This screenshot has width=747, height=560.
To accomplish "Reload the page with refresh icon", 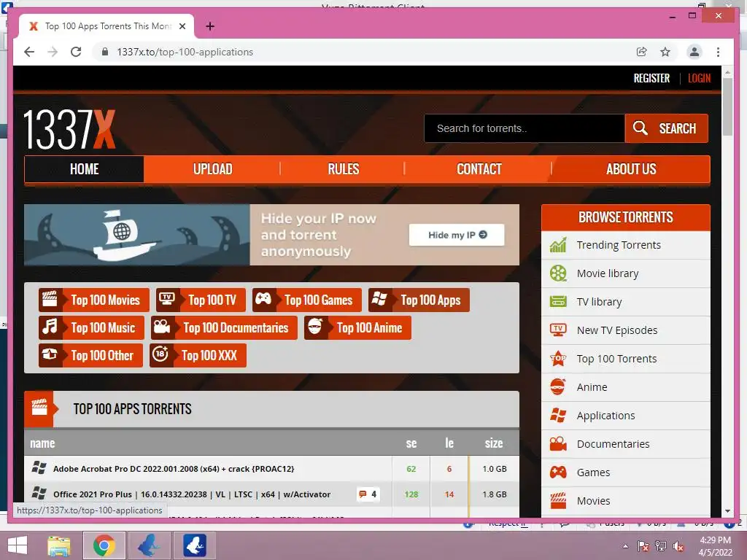I will (x=76, y=52).
